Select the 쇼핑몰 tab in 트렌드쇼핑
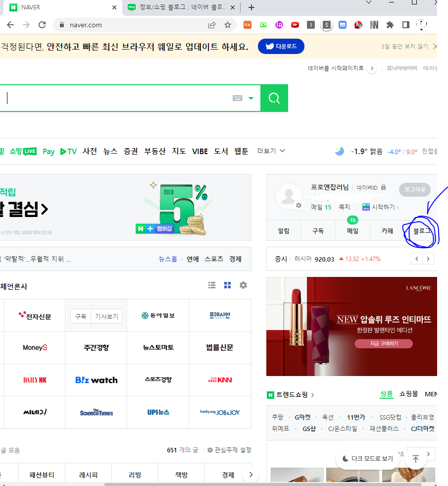 [408, 394]
